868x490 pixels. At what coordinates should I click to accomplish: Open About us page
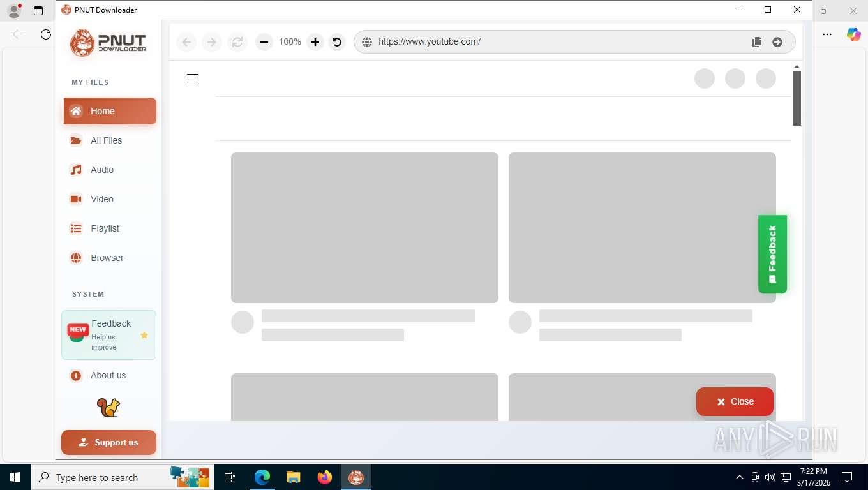110,375
